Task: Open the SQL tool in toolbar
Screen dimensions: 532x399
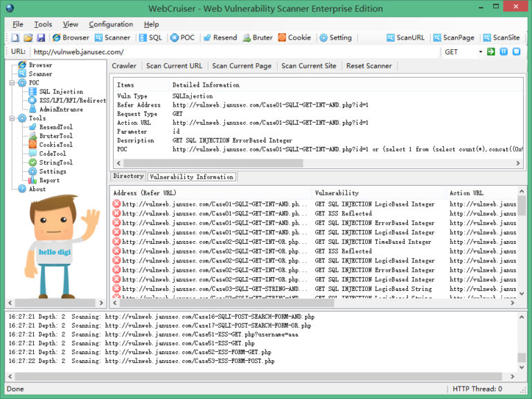Action: 150,37
